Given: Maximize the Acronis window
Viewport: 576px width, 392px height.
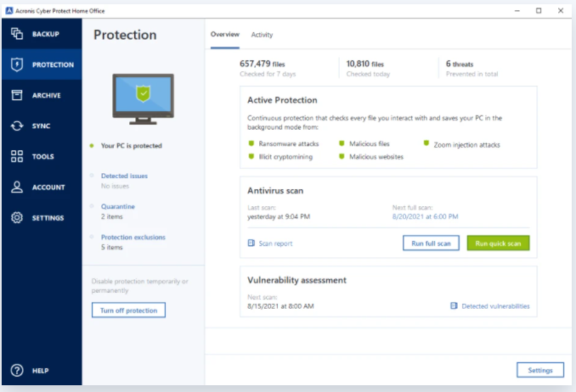Looking at the screenshot, I should [539, 11].
